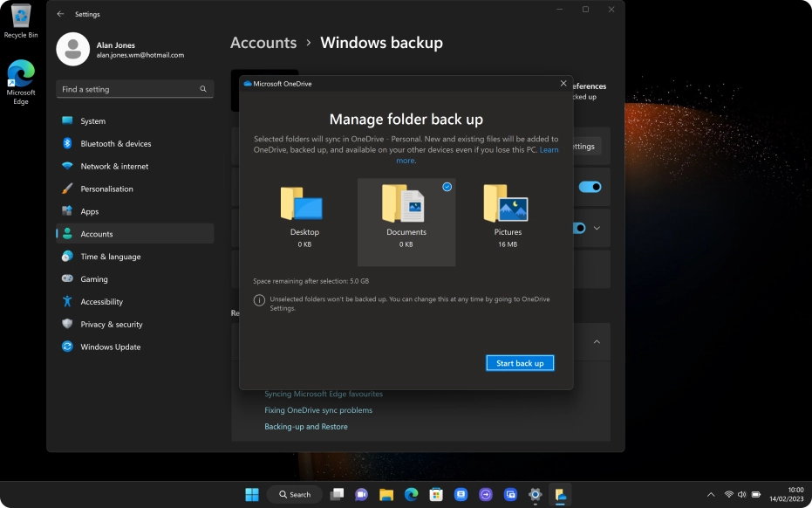
Task: Click the Find a setting search box
Action: (129, 89)
